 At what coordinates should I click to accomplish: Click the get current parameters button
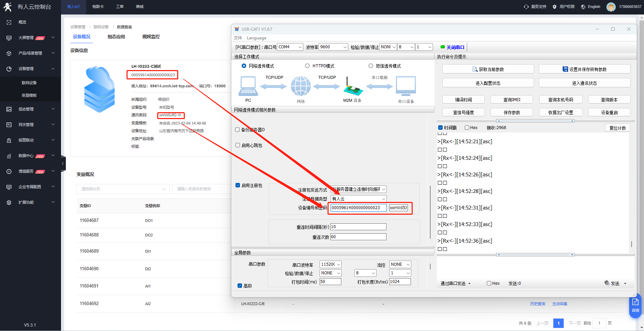pos(488,69)
